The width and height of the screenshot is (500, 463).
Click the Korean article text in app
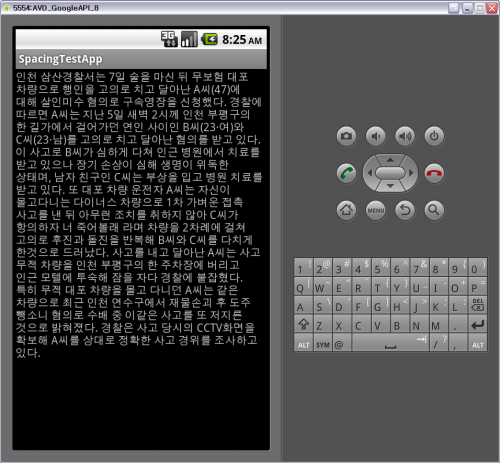[139, 214]
